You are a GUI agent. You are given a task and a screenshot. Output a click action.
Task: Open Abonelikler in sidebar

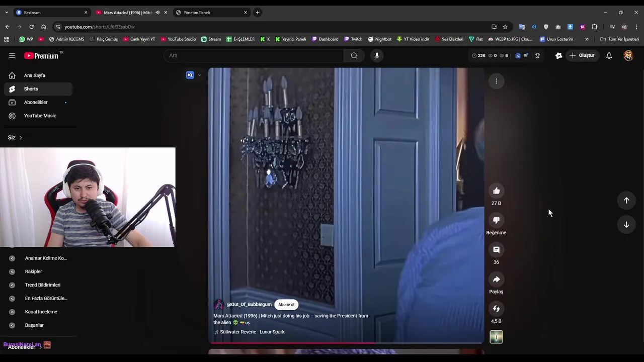click(38, 103)
